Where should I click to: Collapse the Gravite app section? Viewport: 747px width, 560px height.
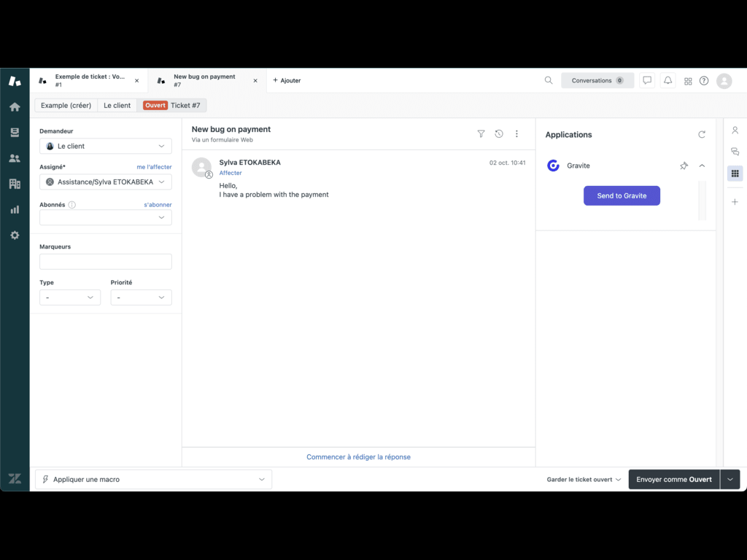point(702,166)
